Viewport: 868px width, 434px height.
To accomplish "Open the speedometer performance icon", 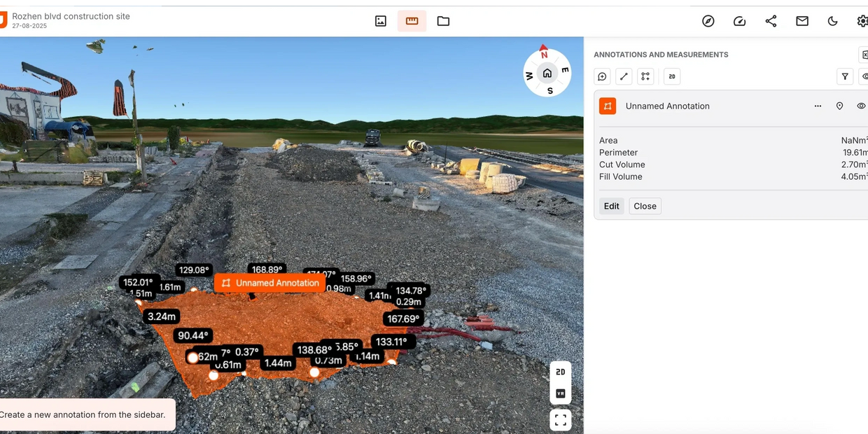I will point(739,21).
